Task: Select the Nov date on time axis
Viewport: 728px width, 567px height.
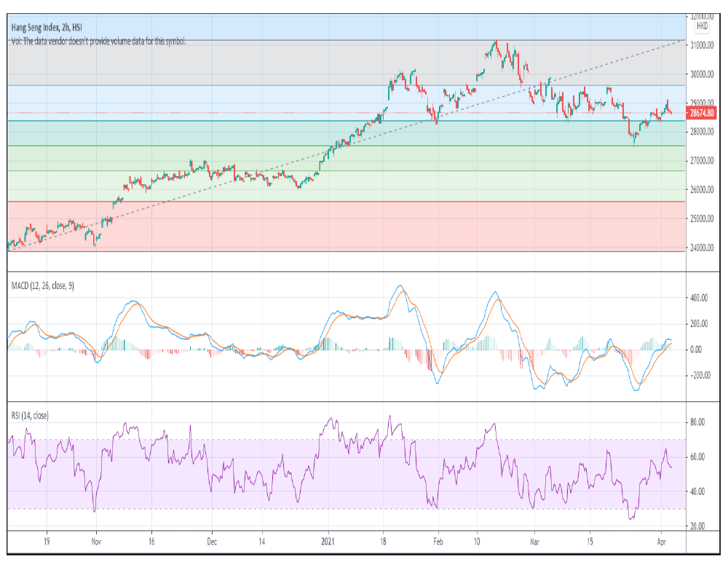Action: [95, 542]
